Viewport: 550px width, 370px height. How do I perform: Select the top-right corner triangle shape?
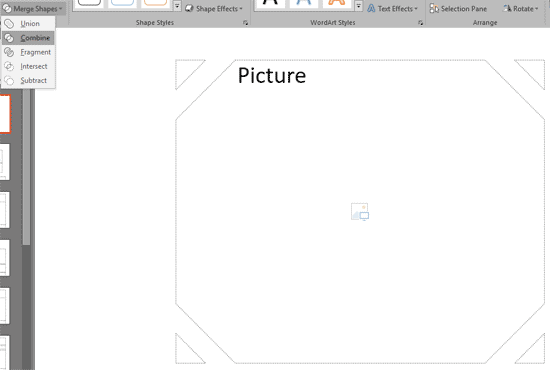534,70
